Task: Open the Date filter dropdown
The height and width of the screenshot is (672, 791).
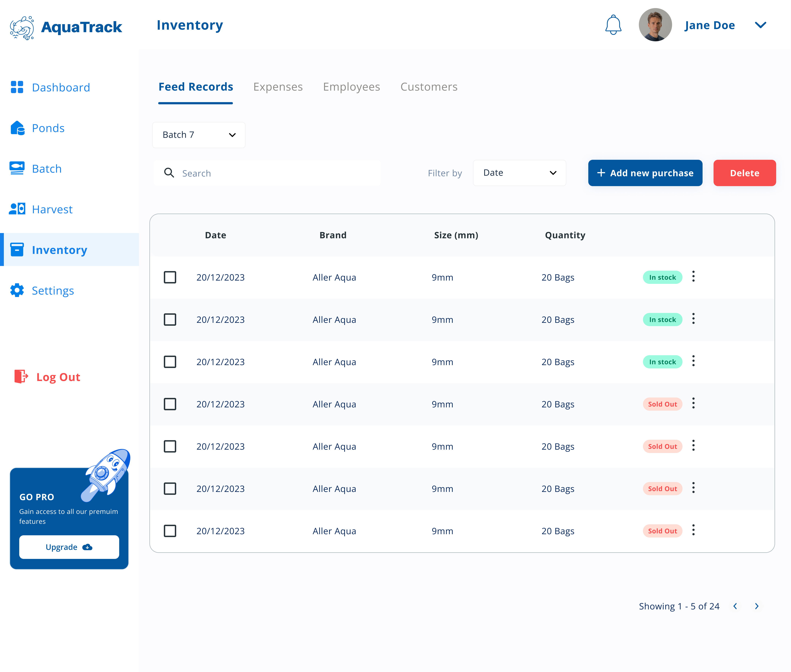Action: [519, 173]
